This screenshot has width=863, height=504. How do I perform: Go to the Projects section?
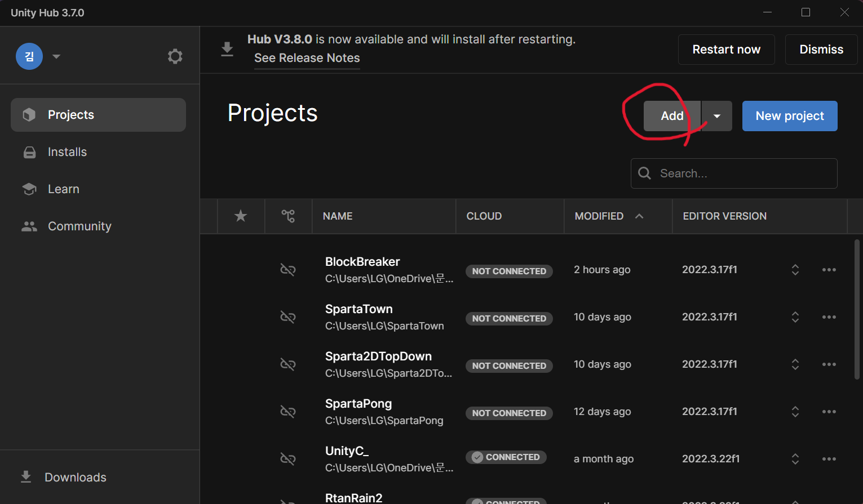(98, 115)
